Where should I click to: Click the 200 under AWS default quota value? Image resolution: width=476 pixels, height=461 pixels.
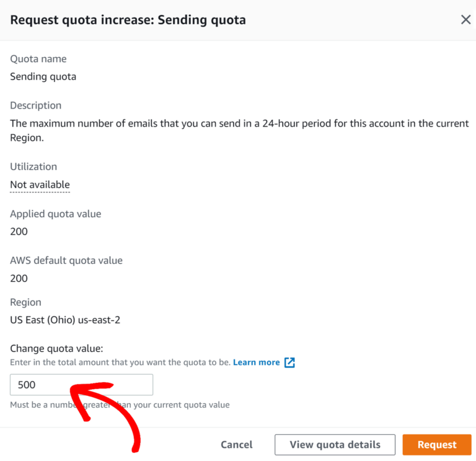19,278
